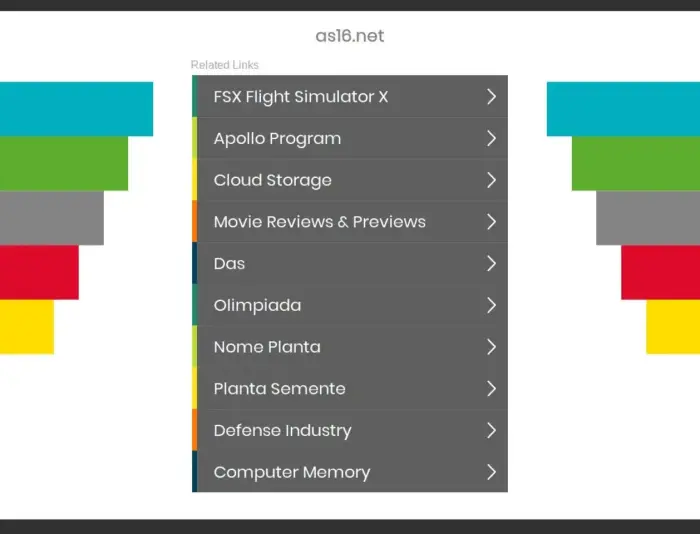Click the teal bar on the right side
Screen dimensions: 700x534
coord(622,109)
